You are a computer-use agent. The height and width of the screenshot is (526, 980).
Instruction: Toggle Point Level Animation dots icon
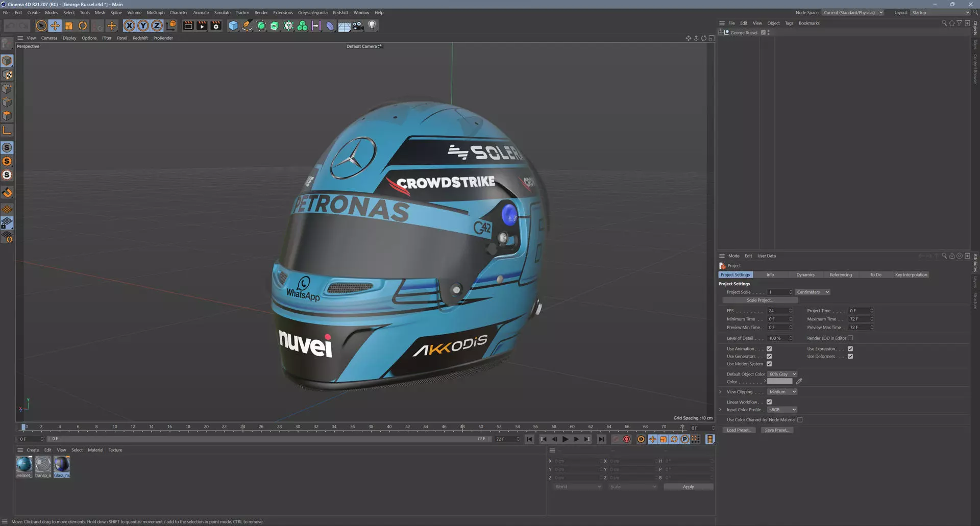(696, 439)
